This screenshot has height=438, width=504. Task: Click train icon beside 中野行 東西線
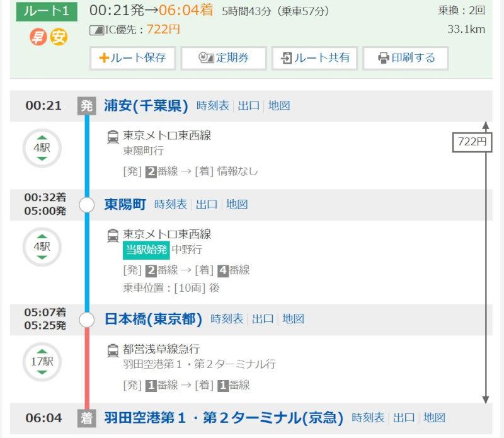coord(113,235)
